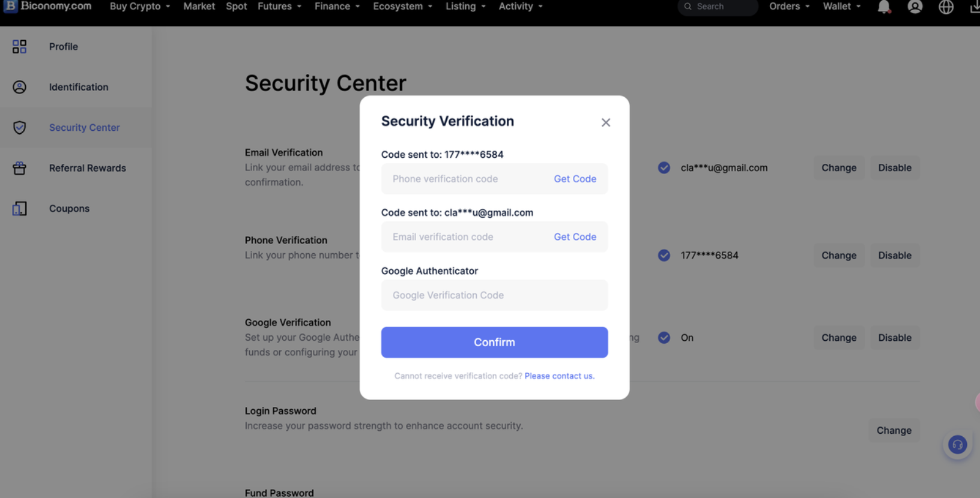
Task: Click the Referral Rewards gift icon
Action: (19, 168)
